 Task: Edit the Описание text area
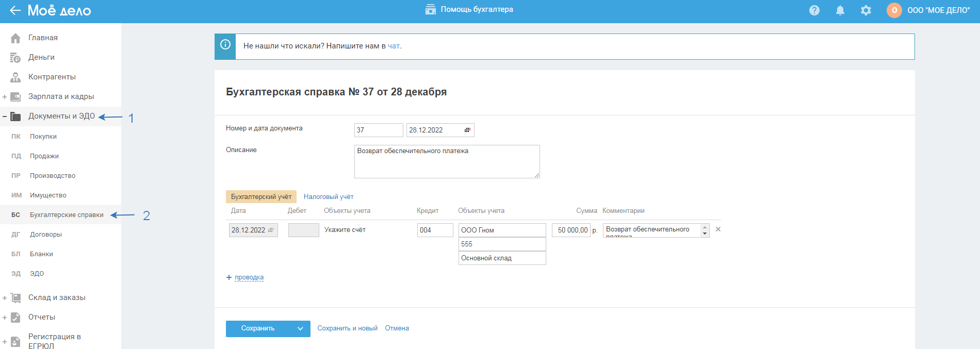[x=447, y=161]
